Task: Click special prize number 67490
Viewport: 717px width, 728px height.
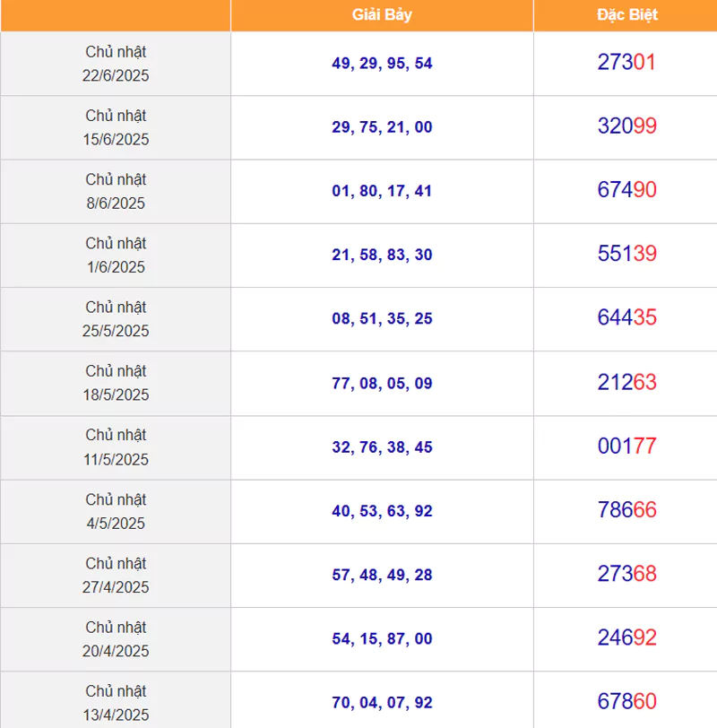Action: [627, 190]
